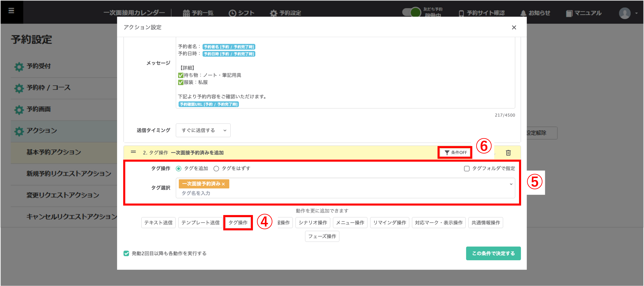Click the 条件OFF filter icon button

455,153
